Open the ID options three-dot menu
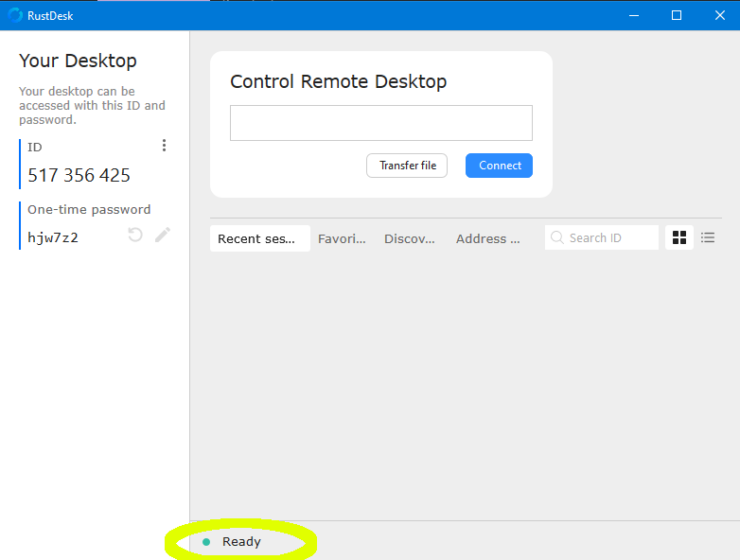This screenshot has width=740, height=560. (164, 146)
